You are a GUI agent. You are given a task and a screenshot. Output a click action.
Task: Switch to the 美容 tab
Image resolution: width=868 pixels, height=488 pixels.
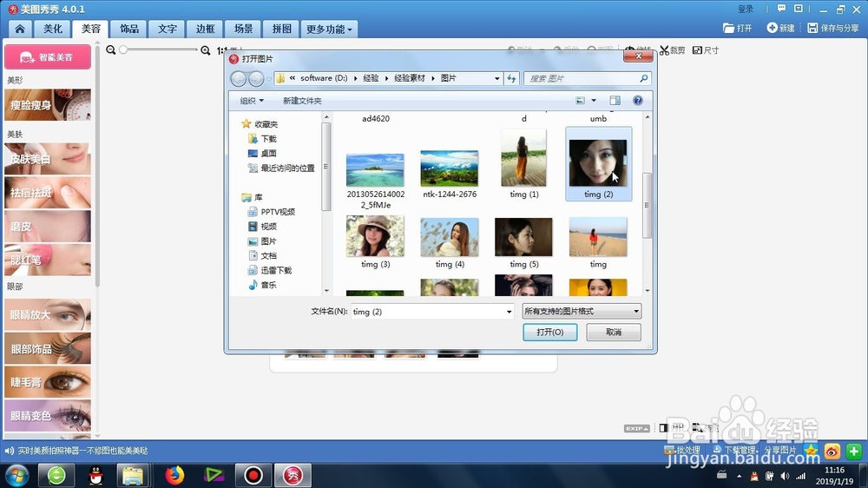(x=91, y=29)
